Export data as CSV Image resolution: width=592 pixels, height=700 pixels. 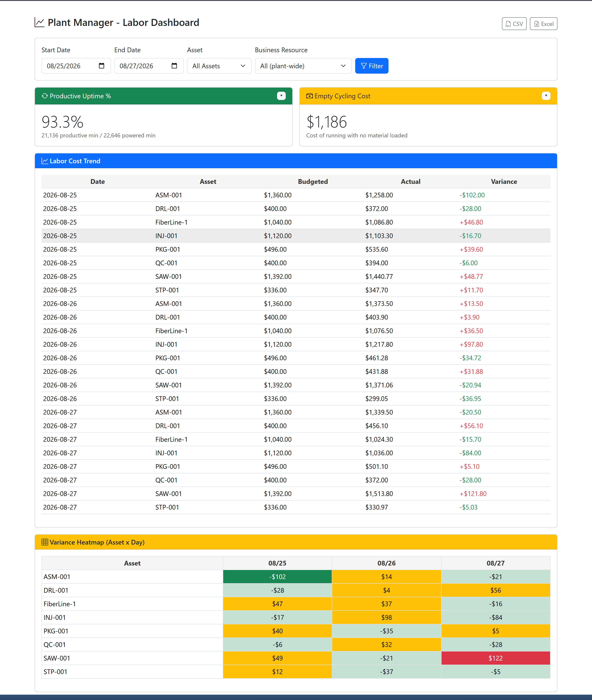click(x=514, y=24)
